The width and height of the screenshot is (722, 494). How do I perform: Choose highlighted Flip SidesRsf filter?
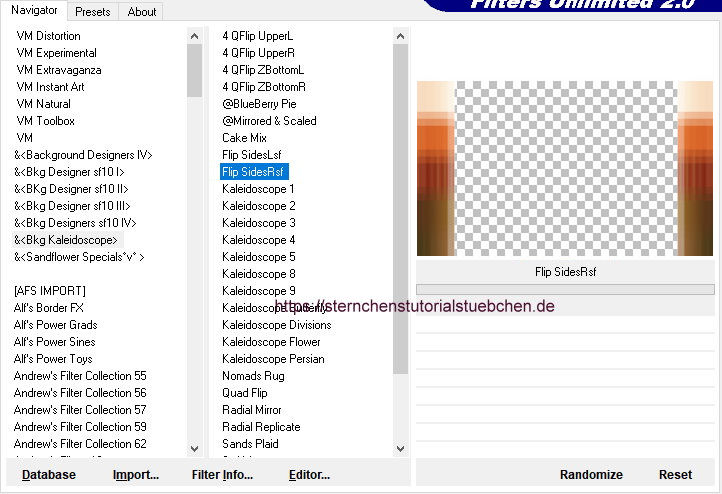(254, 172)
